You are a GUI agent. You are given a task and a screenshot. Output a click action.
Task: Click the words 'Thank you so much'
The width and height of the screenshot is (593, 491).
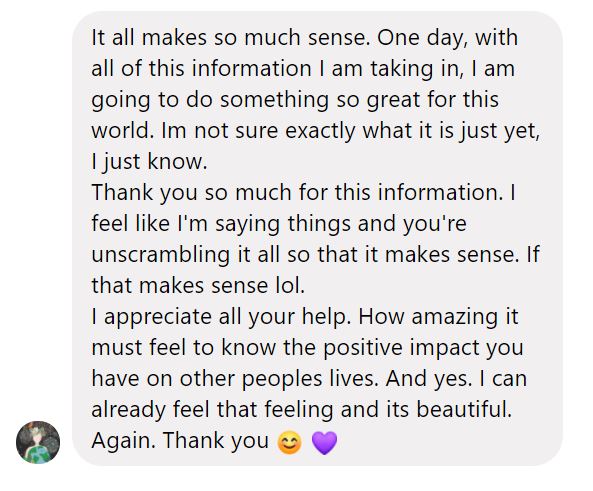[191, 193]
